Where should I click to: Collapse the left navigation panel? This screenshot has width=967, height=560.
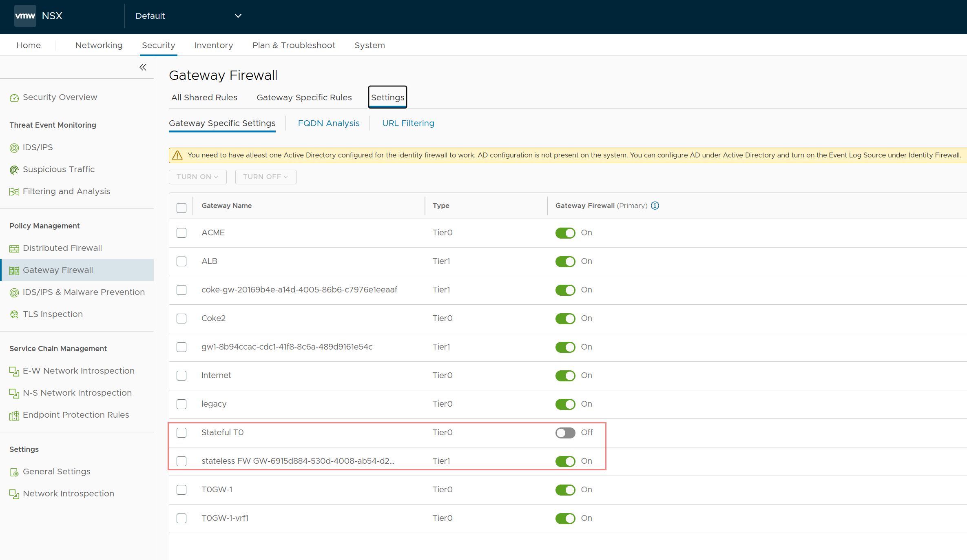(x=143, y=67)
